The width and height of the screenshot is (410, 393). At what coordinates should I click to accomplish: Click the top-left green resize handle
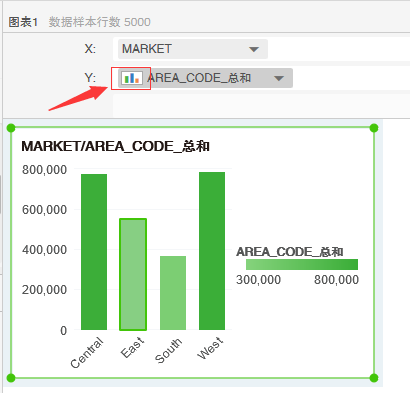11,128
